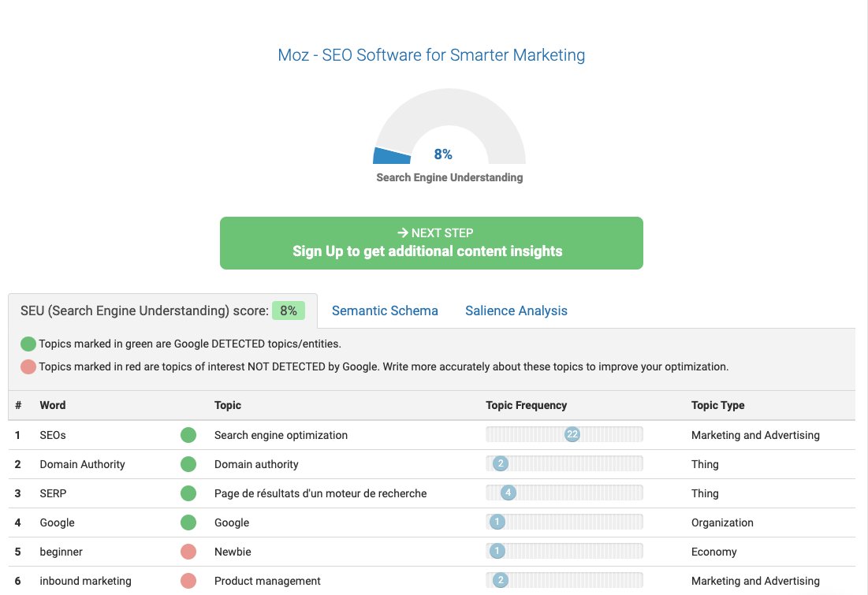This screenshot has width=868, height=595.
Task: Click the green legend circle for detected topics
Action: point(28,344)
